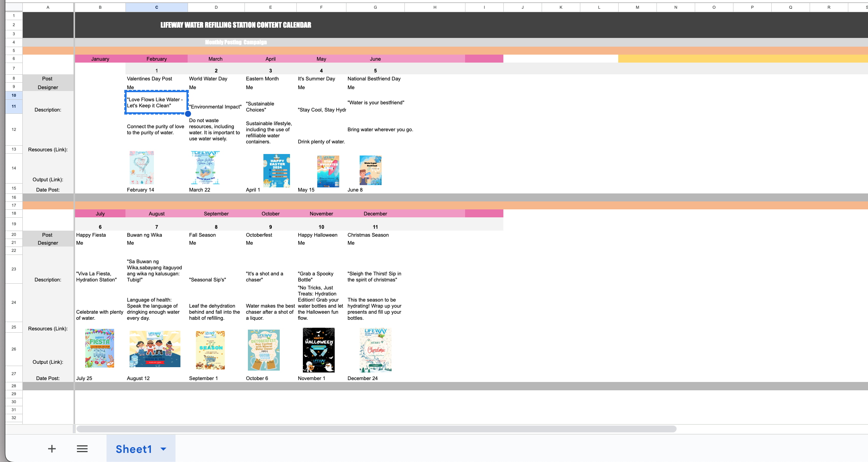Click the Happy Fiesta poster image

point(100,348)
